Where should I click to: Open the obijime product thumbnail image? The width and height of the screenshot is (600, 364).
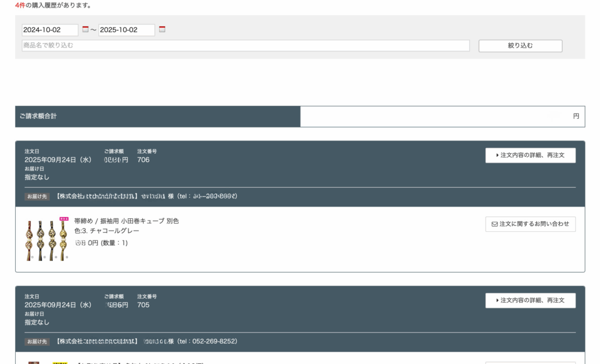tap(46, 241)
